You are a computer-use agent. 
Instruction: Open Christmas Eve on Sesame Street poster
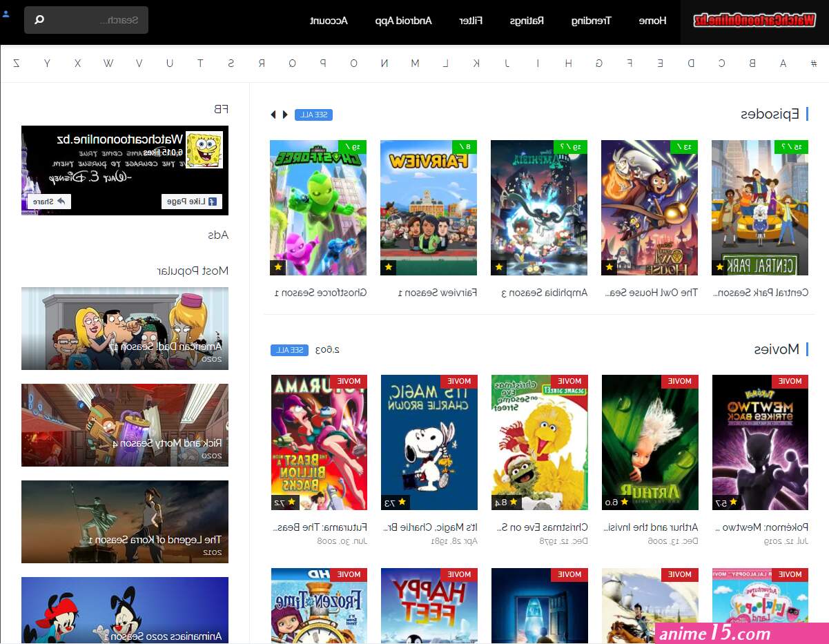click(540, 442)
